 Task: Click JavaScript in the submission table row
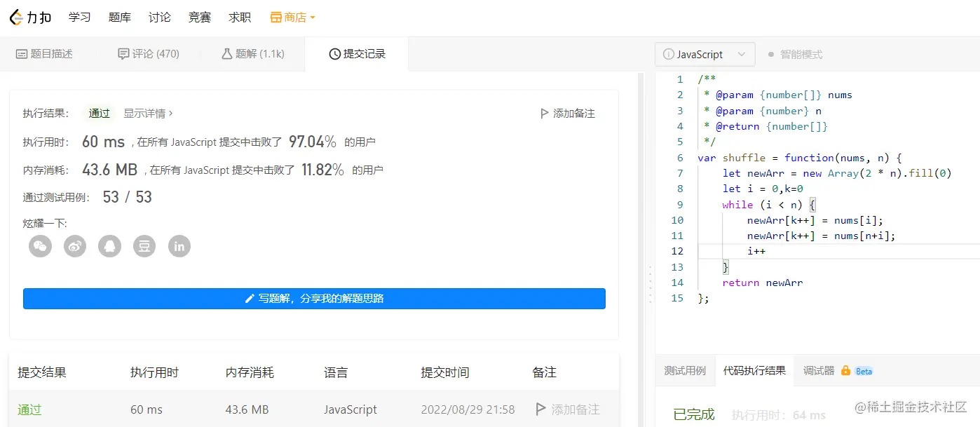[351, 409]
